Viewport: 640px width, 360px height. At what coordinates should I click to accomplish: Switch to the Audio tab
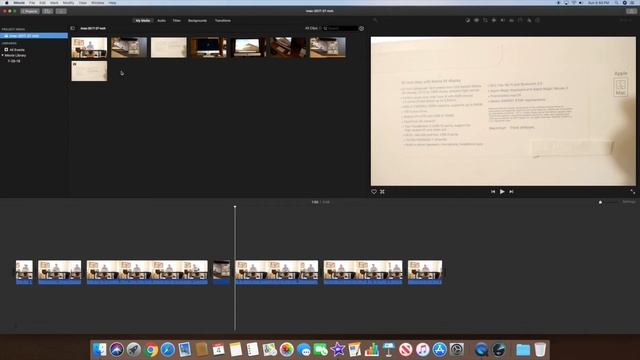click(x=161, y=20)
